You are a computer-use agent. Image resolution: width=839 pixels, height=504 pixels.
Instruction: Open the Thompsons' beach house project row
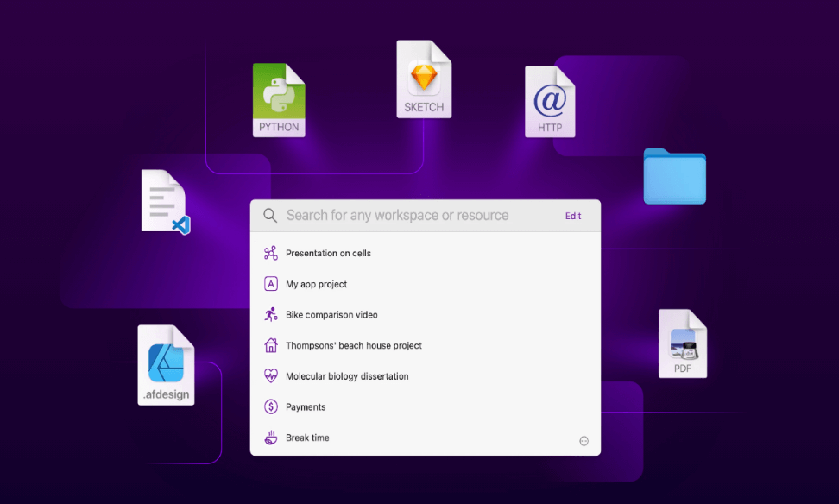click(426, 345)
